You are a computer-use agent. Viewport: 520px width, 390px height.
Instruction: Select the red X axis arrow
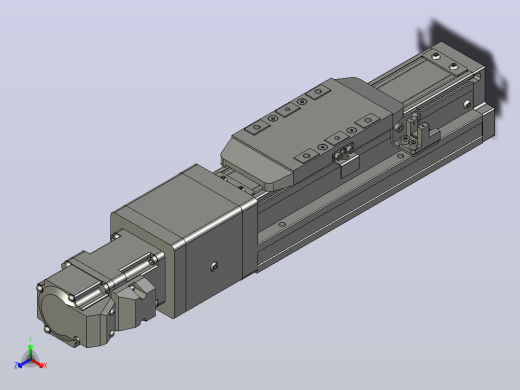pyautogui.click(x=38, y=363)
